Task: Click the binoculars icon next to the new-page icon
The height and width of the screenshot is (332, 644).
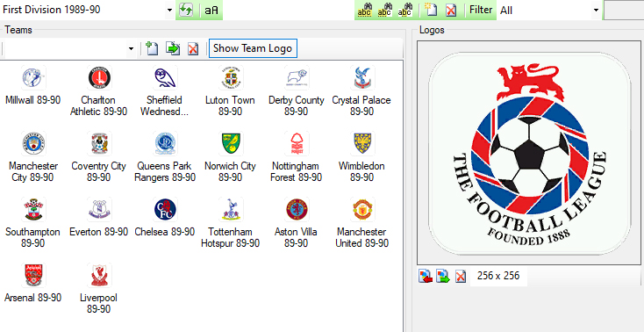Action: click(405, 10)
